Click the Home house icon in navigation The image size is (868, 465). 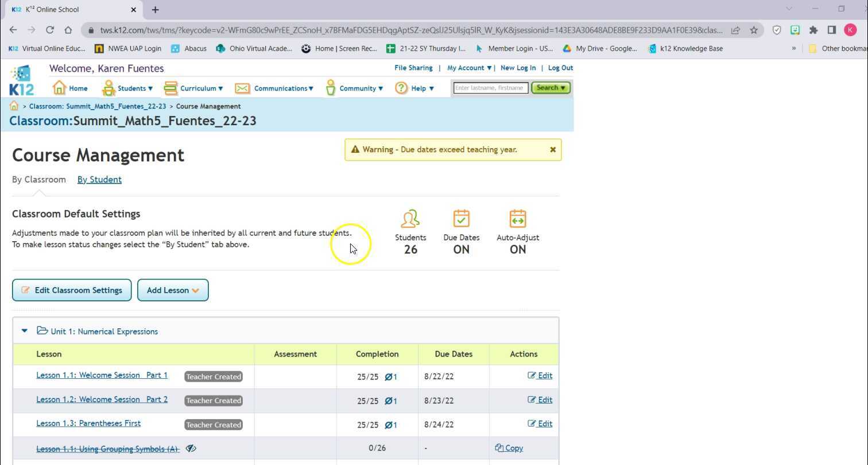(x=60, y=87)
